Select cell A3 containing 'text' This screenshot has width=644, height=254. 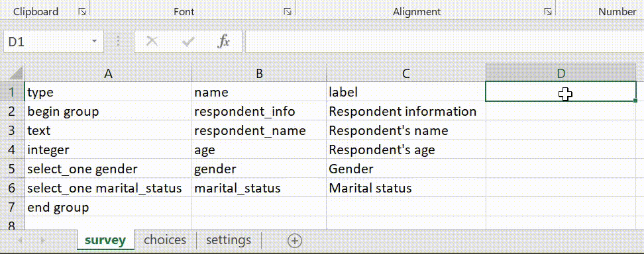point(108,130)
